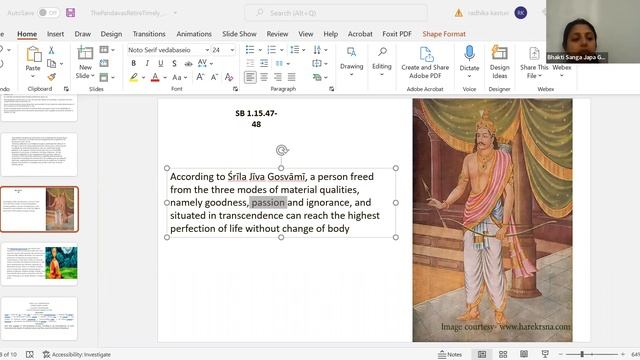Viewport: 640px width, 360px height.
Task: Select Center alignment button
Action: pyautogui.click(x=264, y=77)
